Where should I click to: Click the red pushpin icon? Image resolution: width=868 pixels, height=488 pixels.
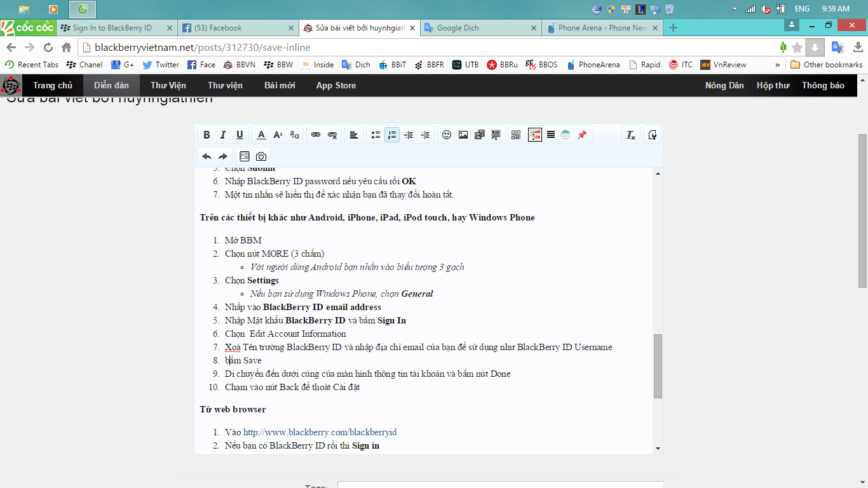(581, 135)
